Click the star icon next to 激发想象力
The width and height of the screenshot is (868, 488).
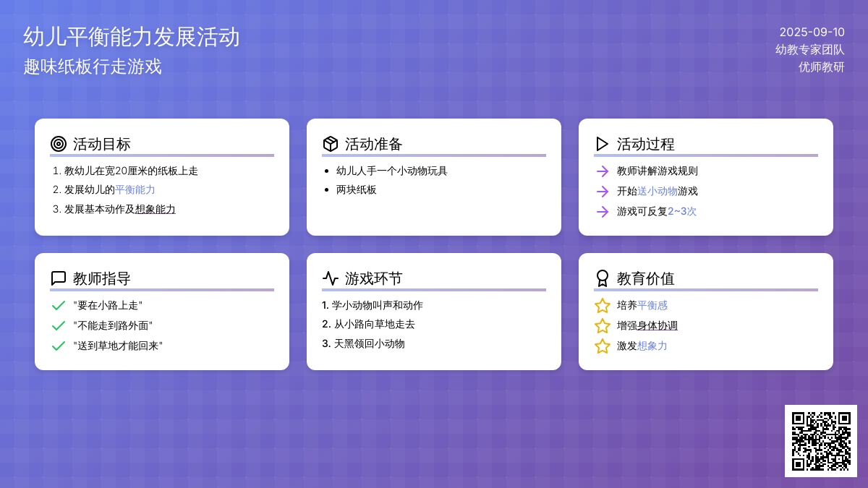[603, 346]
